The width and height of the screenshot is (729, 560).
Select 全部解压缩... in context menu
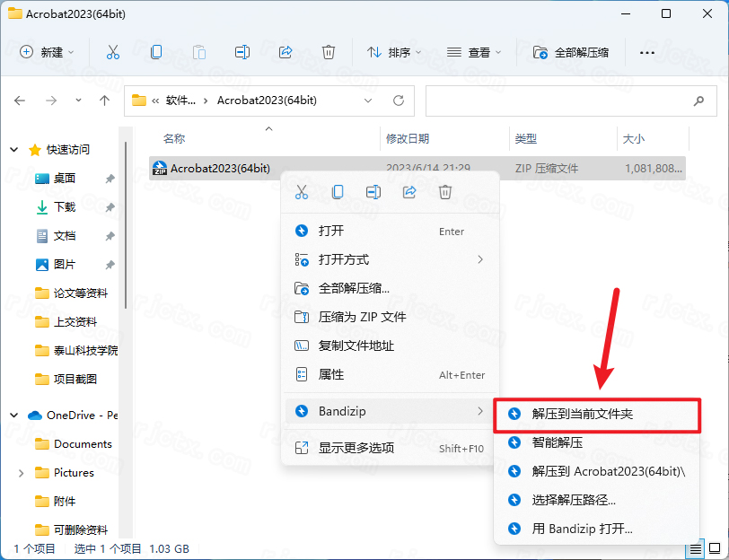click(390, 289)
